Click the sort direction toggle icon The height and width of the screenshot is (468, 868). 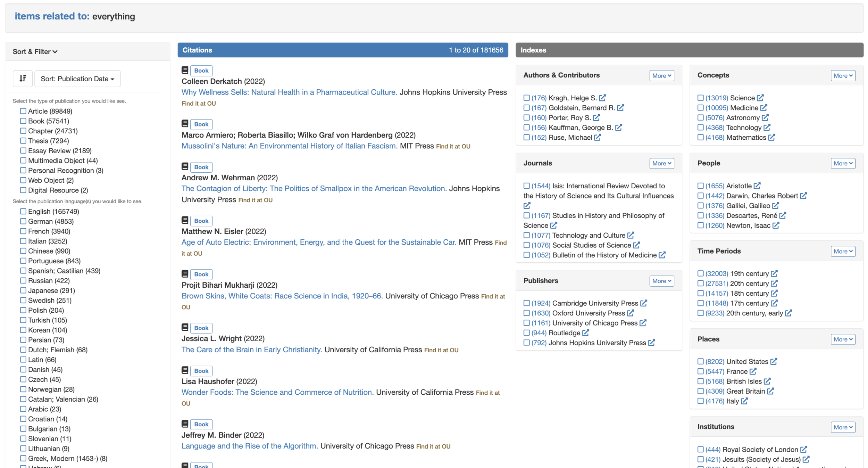(x=23, y=79)
